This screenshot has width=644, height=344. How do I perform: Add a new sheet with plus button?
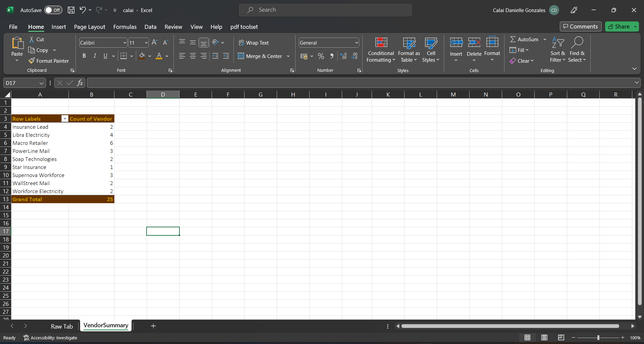pyautogui.click(x=153, y=326)
